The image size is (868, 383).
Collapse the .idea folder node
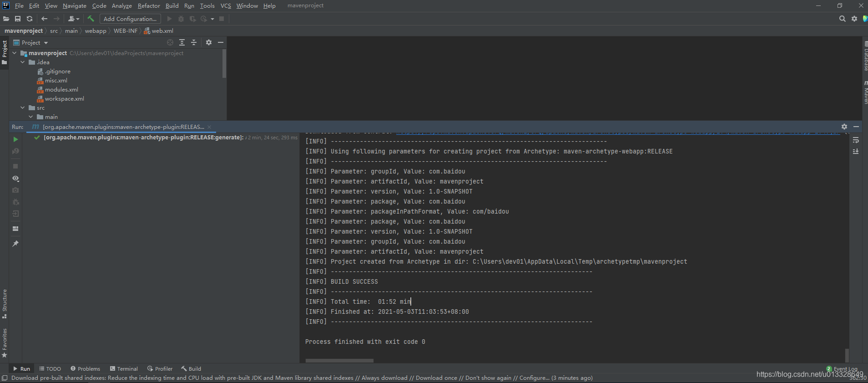[23, 62]
